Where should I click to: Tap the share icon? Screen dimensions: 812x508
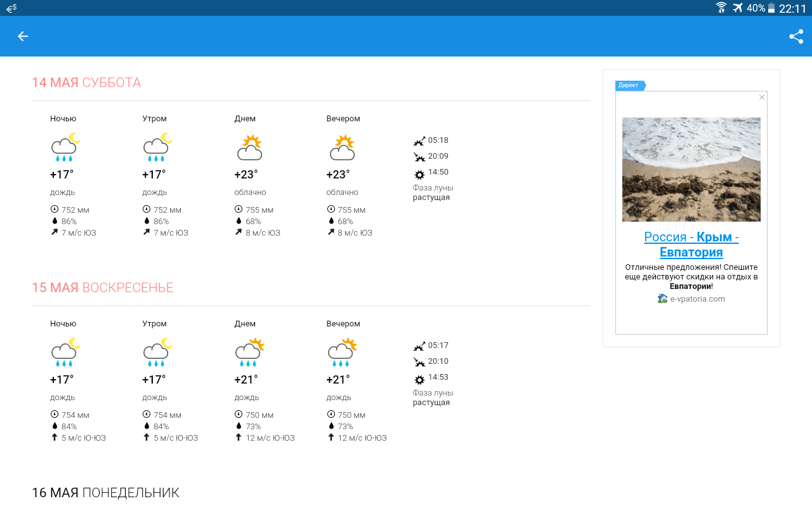pos(796,36)
